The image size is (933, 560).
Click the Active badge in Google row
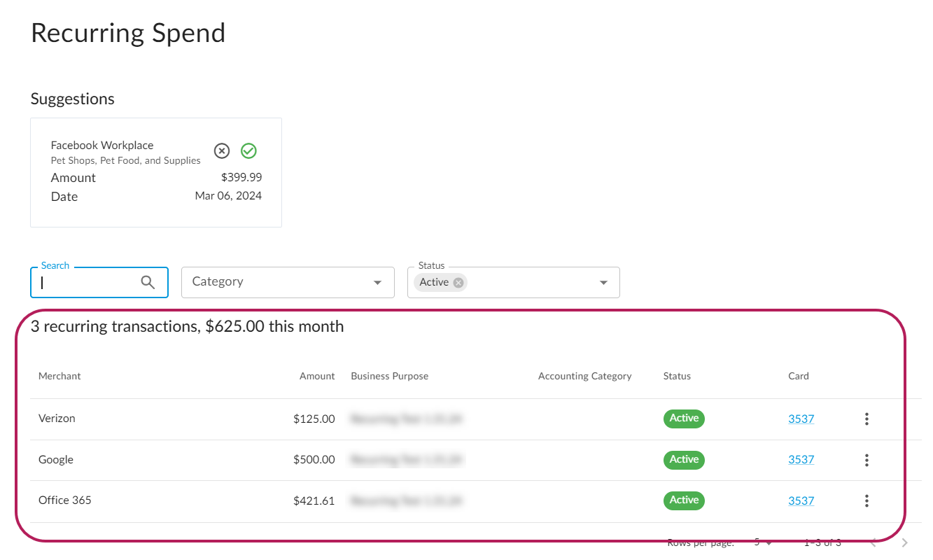pos(684,460)
